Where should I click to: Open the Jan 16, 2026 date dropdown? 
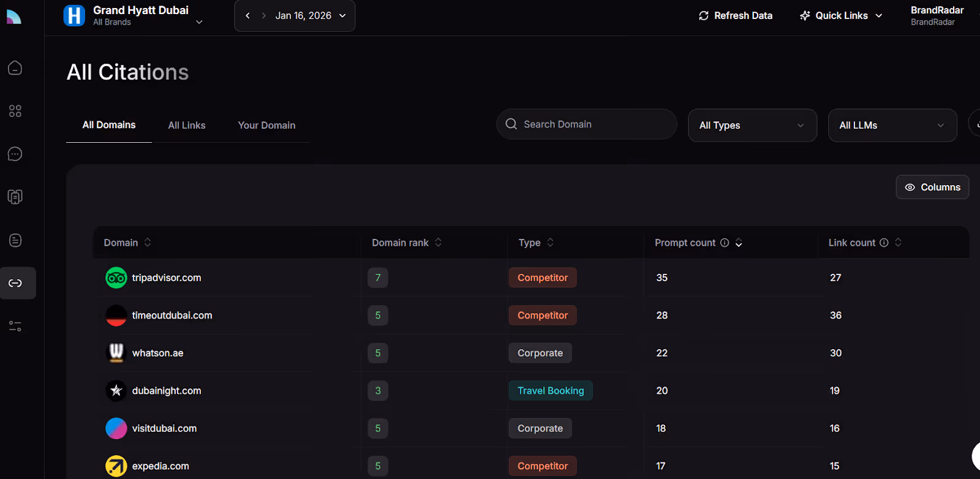point(311,16)
